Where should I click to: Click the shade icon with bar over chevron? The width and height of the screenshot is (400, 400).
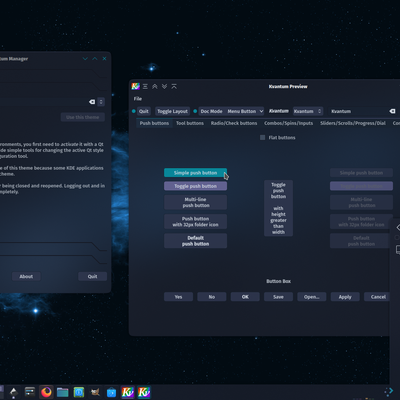point(174,86)
